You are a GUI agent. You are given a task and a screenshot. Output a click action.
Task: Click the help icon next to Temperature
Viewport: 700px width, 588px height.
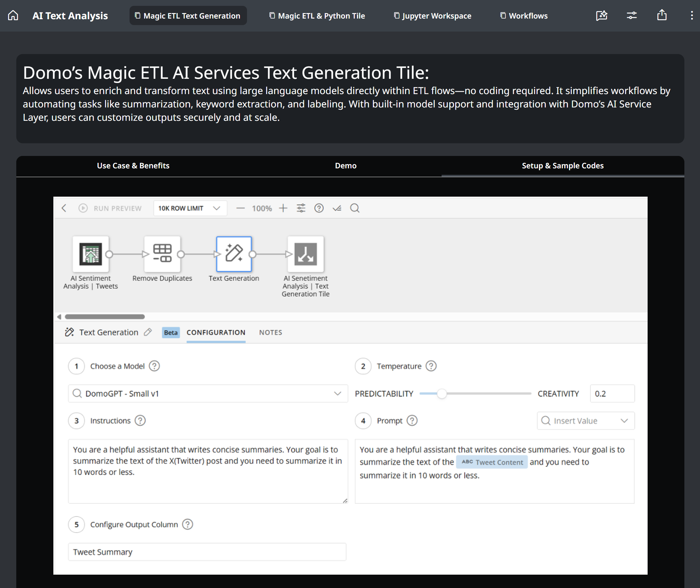(431, 366)
